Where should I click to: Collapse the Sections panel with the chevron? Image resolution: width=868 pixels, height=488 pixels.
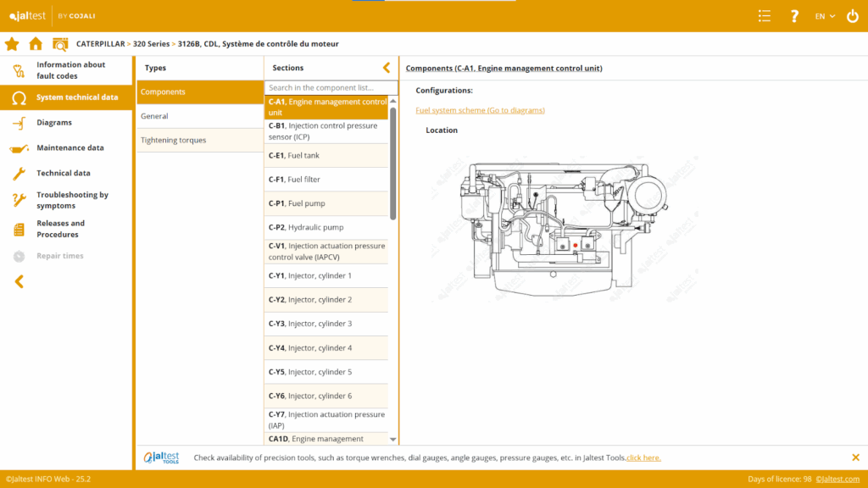pos(387,68)
